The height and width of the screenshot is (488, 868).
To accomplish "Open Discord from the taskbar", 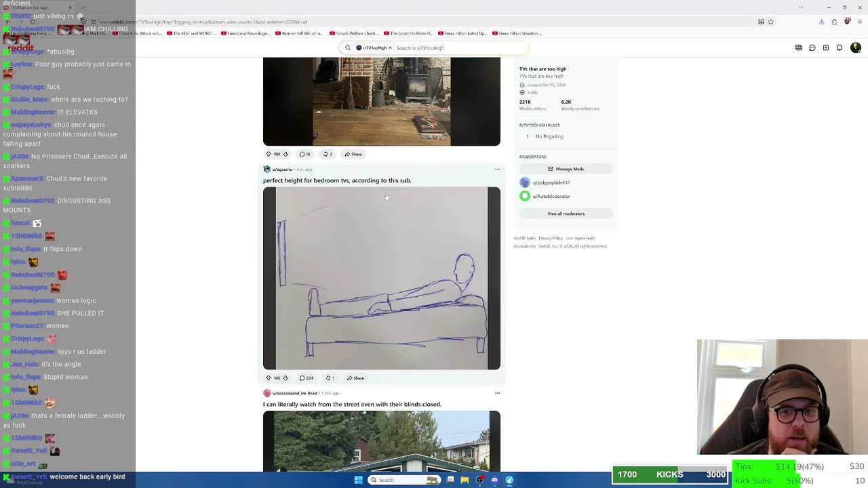I will click(x=494, y=480).
